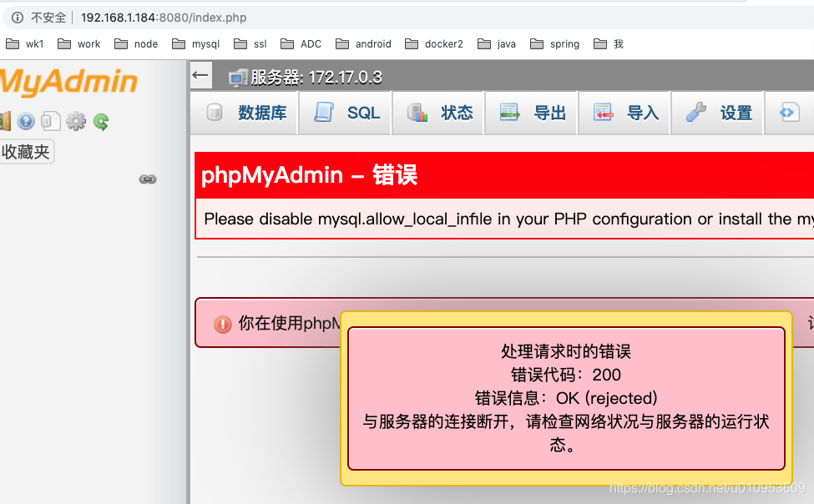Open the work bookmarks folder
814x504 pixels.
(x=79, y=44)
